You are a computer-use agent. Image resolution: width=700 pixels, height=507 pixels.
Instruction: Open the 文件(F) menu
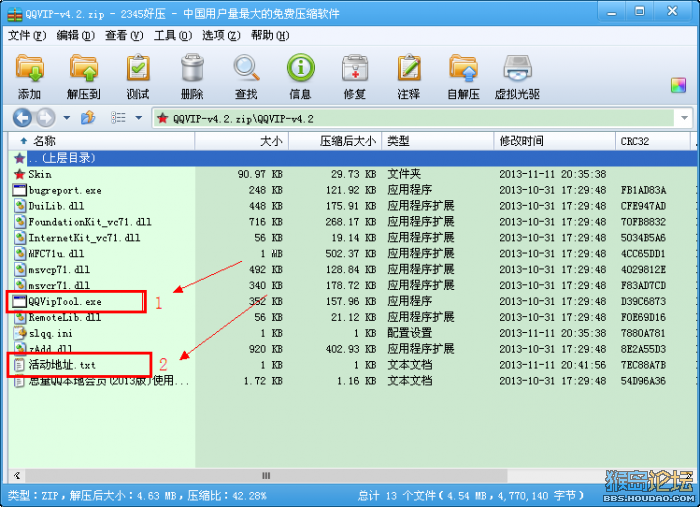tap(27, 35)
